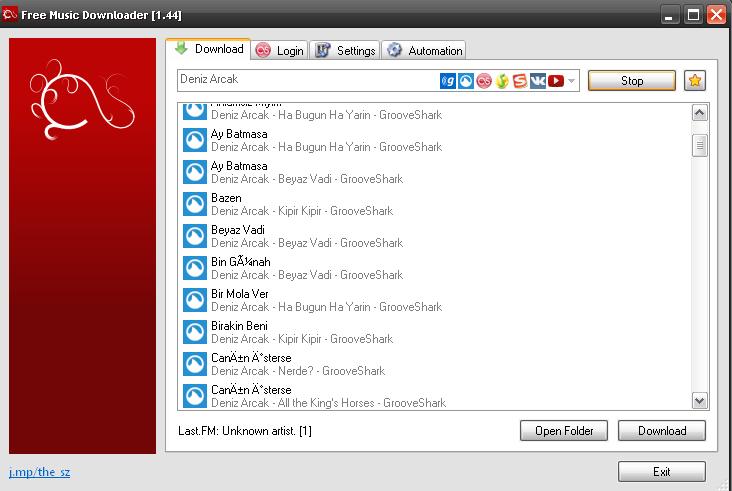The image size is (732, 491).
Task: Click the results list scrollbar thumb
Action: point(699,146)
